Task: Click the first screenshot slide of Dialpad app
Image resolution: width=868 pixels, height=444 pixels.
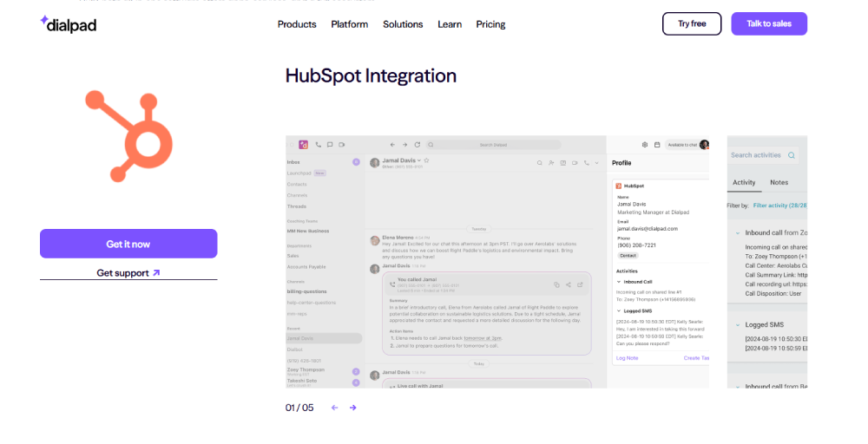Action: [497, 262]
